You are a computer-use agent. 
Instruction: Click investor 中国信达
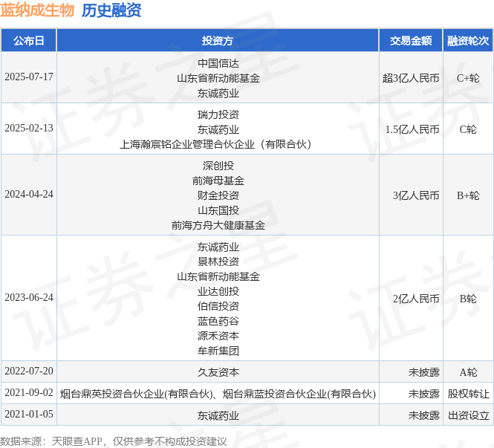point(218,63)
